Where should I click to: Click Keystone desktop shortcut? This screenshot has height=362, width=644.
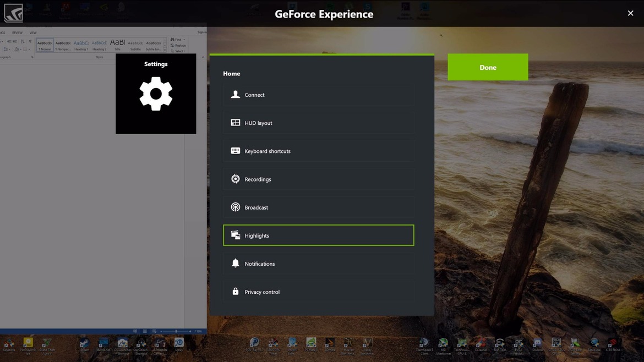[x=9, y=344]
